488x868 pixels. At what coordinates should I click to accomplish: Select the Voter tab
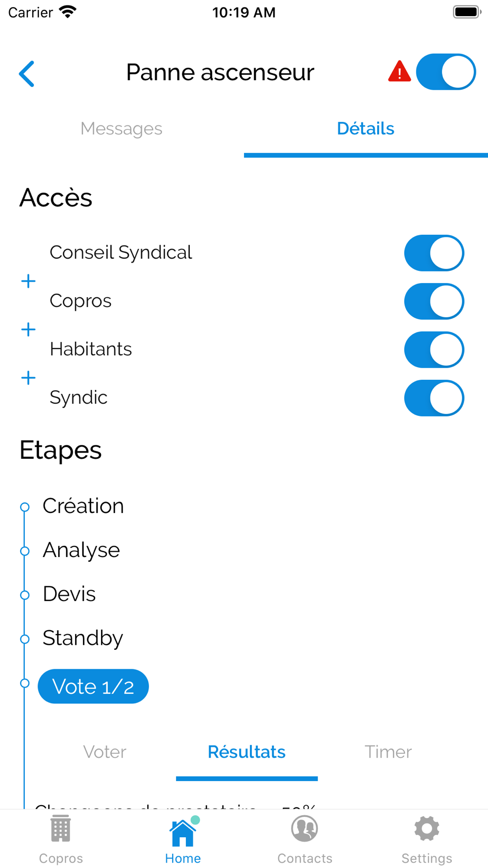(104, 752)
